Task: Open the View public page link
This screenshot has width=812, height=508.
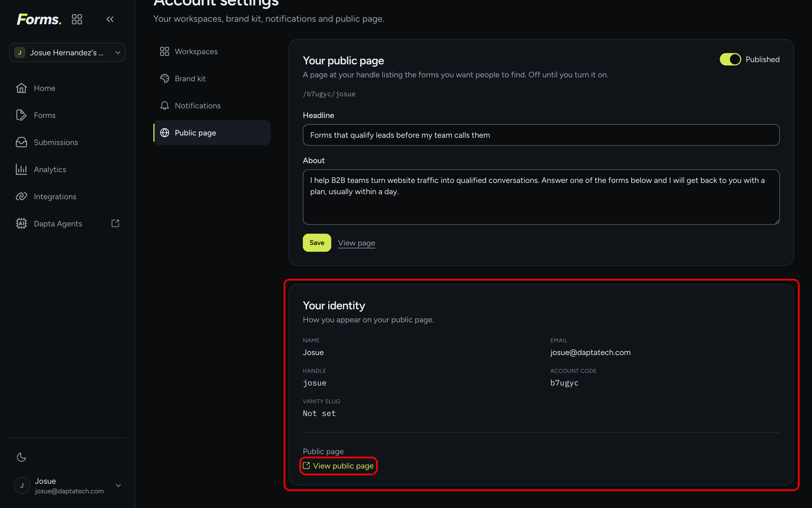Action: [338, 466]
